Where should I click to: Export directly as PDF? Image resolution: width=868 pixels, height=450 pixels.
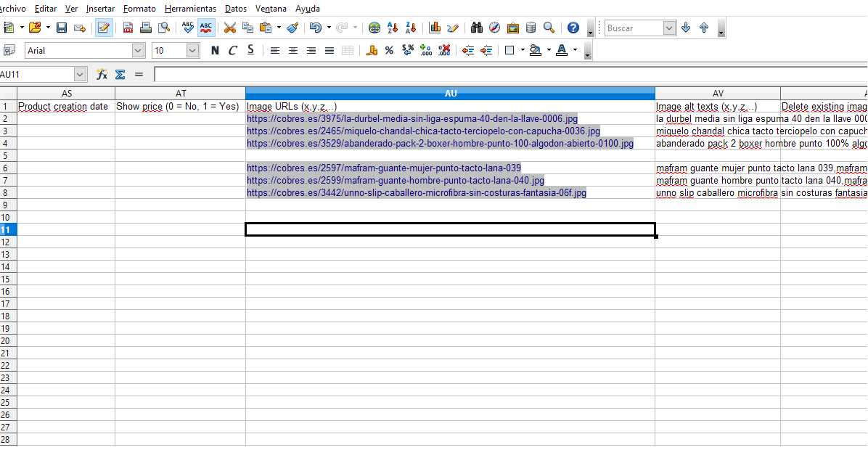(128, 28)
